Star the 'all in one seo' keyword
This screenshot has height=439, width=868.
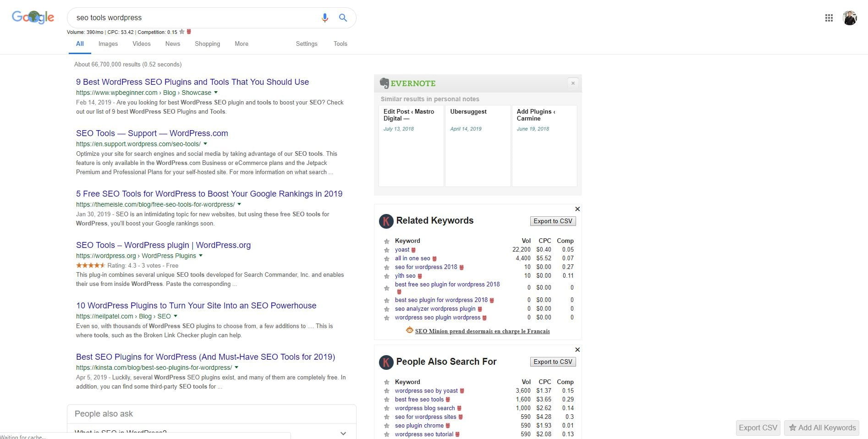click(387, 259)
